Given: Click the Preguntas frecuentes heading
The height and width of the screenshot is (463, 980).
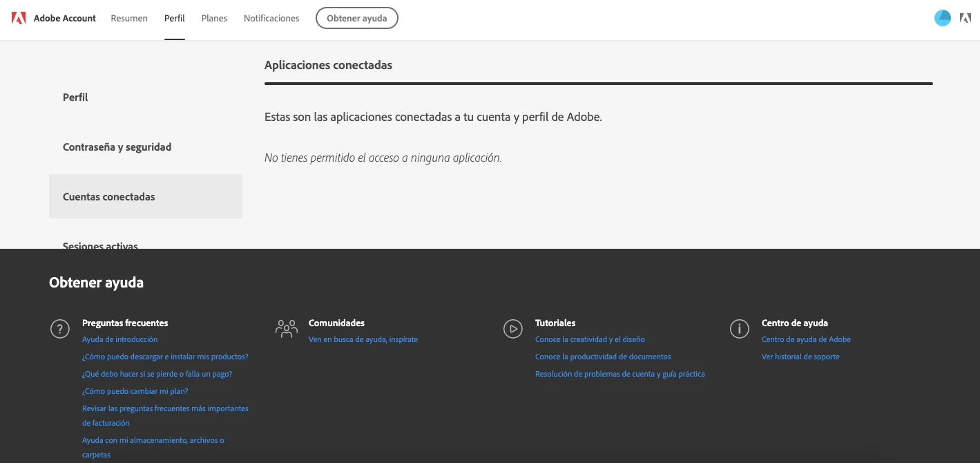Looking at the screenshot, I should (x=125, y=323).
